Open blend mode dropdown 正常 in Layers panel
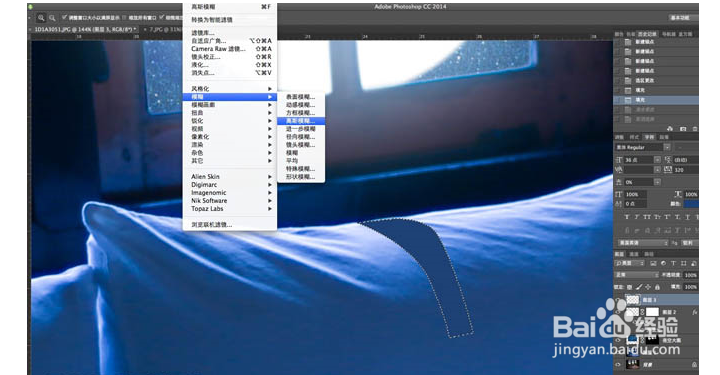 pos(636,275)
